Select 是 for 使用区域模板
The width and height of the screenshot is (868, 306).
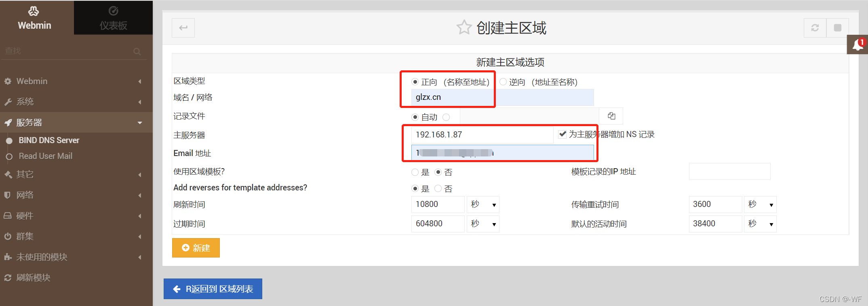coord(415,172)
